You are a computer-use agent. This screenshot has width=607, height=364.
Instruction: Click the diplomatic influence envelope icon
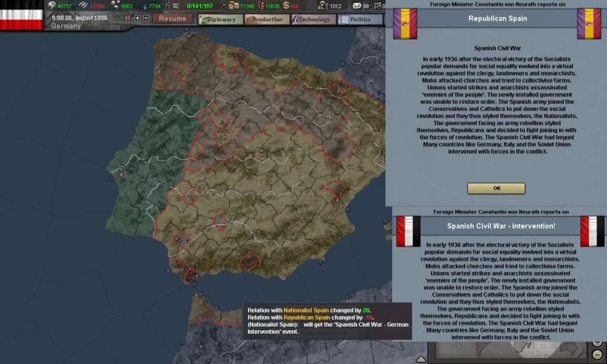[357, 6]
